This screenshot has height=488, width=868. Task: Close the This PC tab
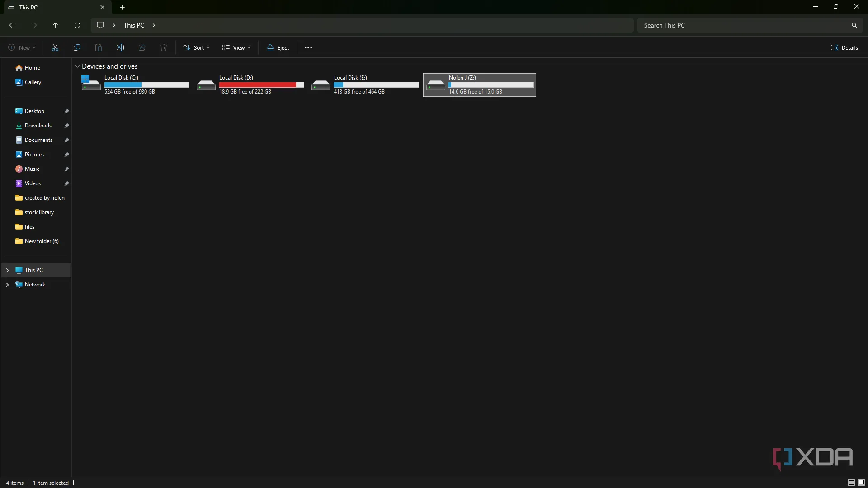point(102,7)
